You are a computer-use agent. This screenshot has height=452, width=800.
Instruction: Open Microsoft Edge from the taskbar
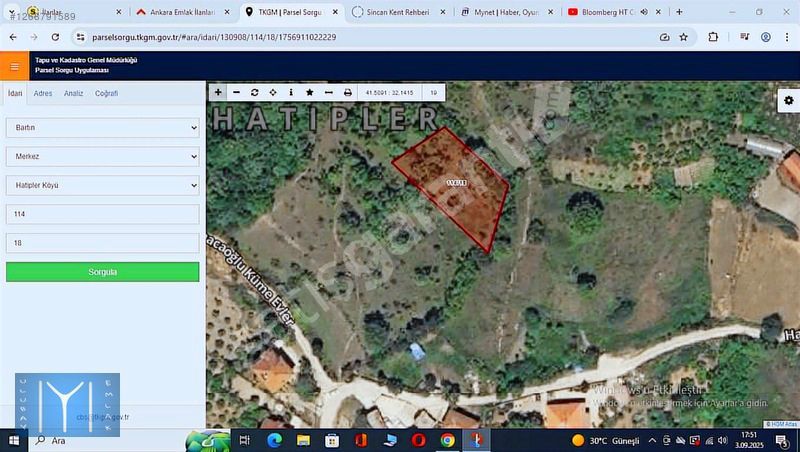click(x=274, y=440)
